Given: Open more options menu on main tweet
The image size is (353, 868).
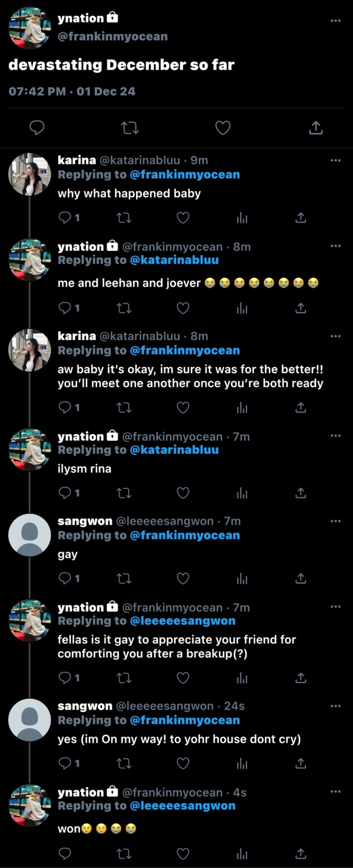Looking at the screenshot, I should pyautogui.click(x=335, y=20).
